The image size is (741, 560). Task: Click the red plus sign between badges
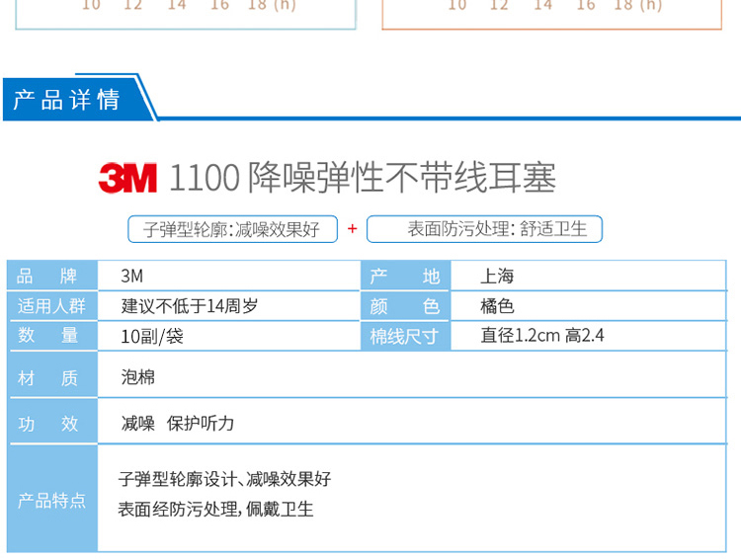tap(352, 229)
